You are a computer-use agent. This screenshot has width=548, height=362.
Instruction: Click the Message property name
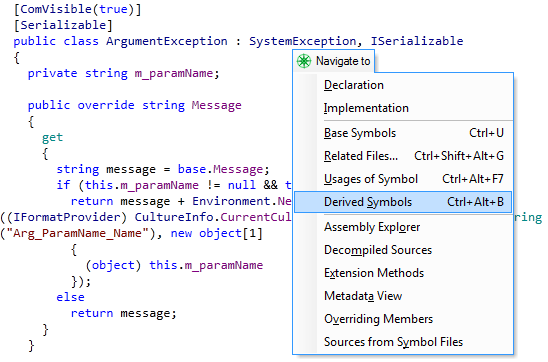216,105
